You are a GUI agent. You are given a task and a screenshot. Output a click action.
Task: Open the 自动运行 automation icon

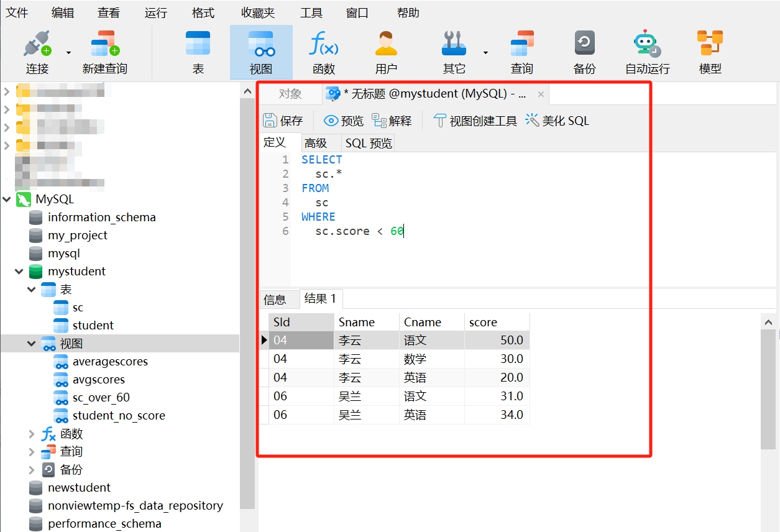647,45
